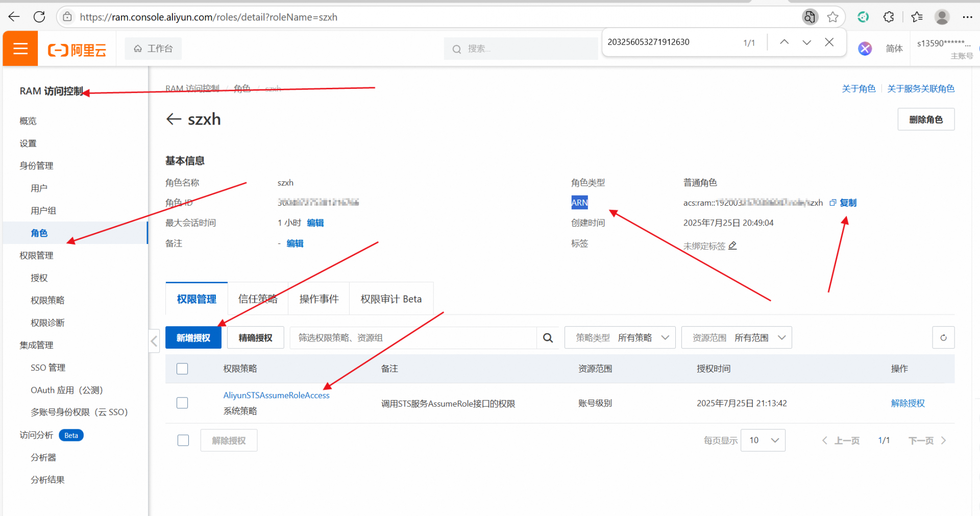This screenshot has height=516, width=980.
Task: Reload the page with refresh icon
Action: [39, 17]
